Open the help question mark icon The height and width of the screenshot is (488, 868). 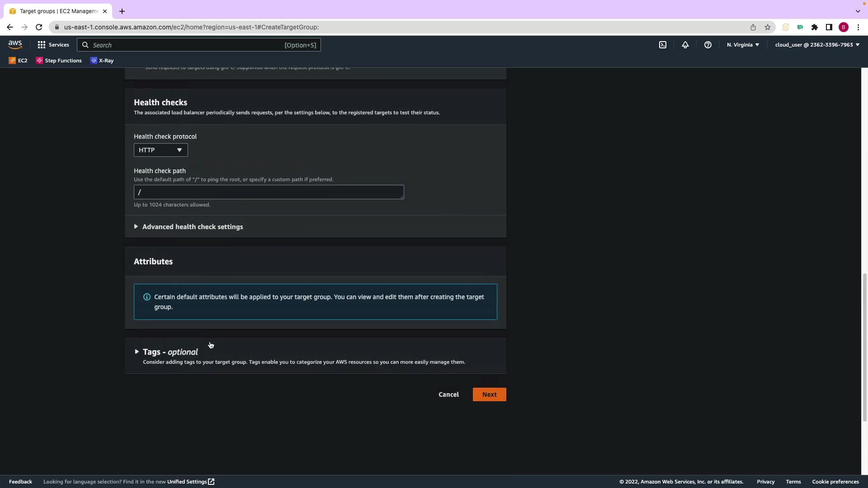pyautogui.click(x=708, y=45)
